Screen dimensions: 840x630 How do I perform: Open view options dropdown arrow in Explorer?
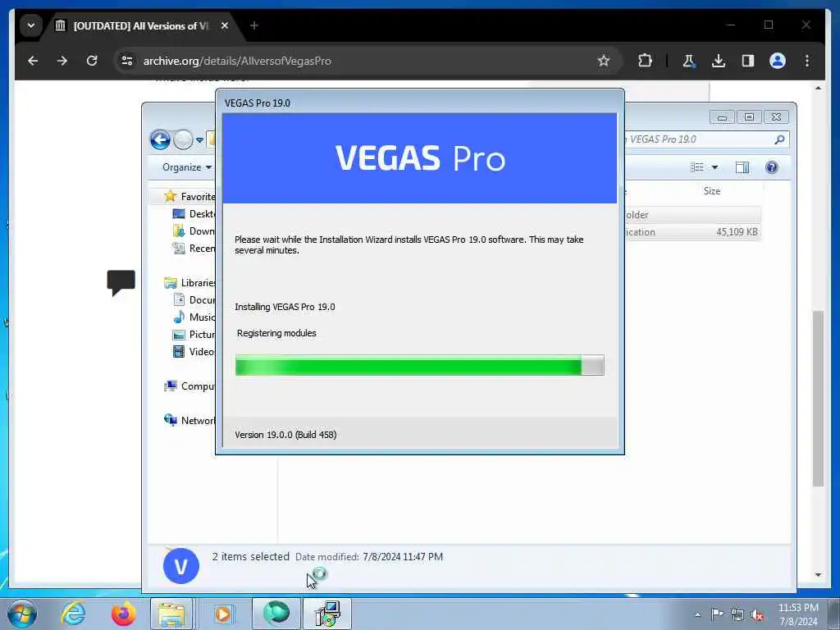714,167
